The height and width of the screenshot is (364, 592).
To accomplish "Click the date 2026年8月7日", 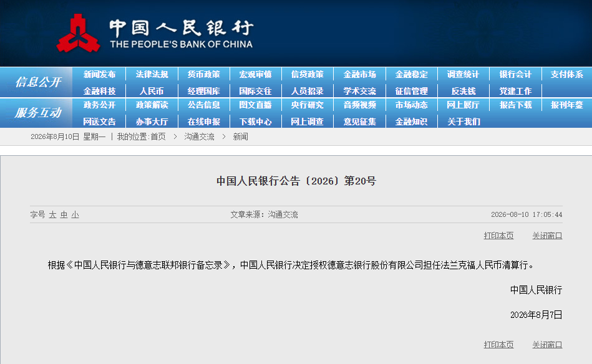I will [x=536, y=315].
